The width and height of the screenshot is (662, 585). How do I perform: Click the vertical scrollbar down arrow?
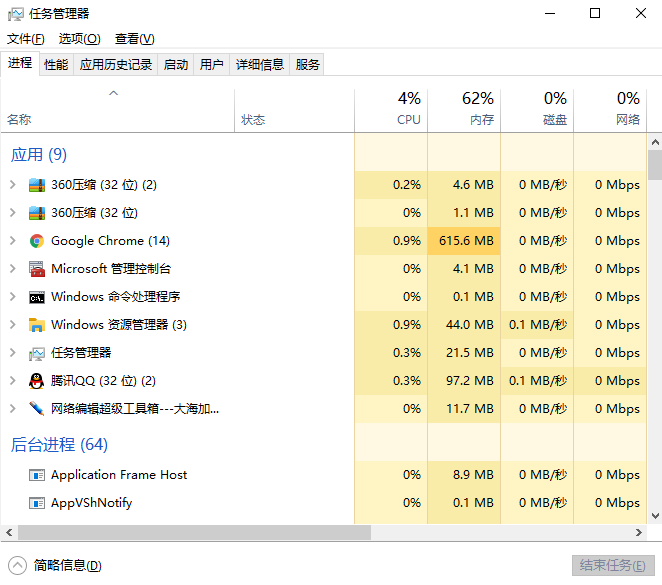(x=655, y=516)
